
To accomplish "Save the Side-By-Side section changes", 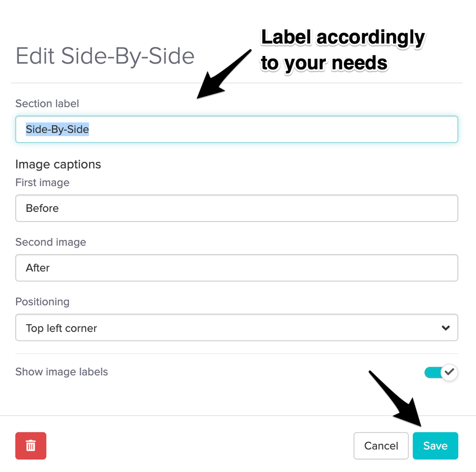I will click(x=435, y=446).
